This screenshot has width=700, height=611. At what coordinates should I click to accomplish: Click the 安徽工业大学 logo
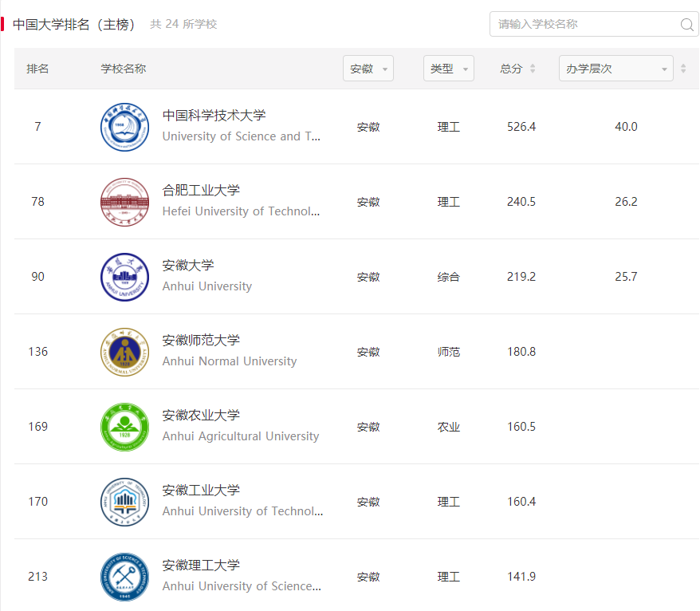pyautogui.click(x=124, y=502)
